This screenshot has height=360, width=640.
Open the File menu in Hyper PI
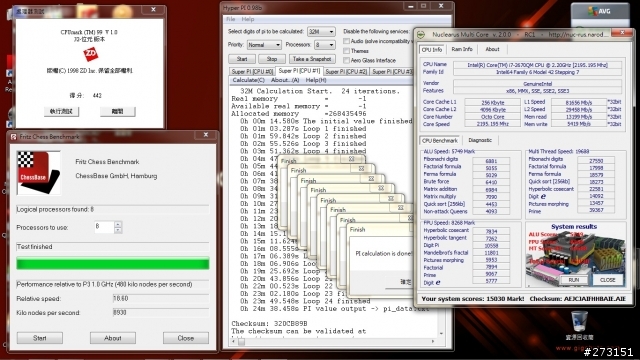point(231,19)
